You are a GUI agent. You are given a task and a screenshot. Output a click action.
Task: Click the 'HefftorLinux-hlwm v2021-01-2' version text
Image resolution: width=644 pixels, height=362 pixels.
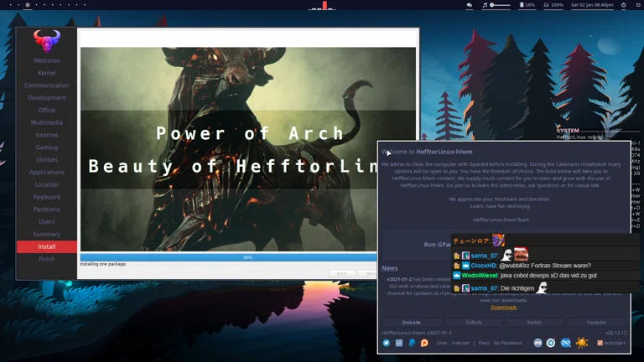point(417,333)
